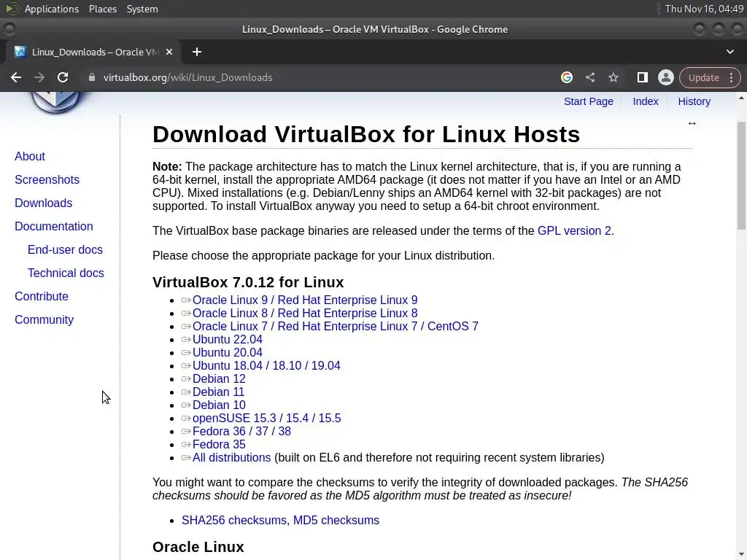Click external link icon beside Oracle Linux 9
Image resolution: width=747 pixels, height=560 pixels.
coord(186,300)
